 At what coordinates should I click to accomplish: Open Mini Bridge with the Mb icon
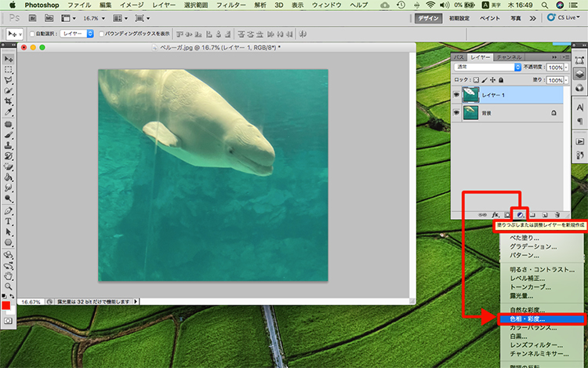(x=49, y=17)
